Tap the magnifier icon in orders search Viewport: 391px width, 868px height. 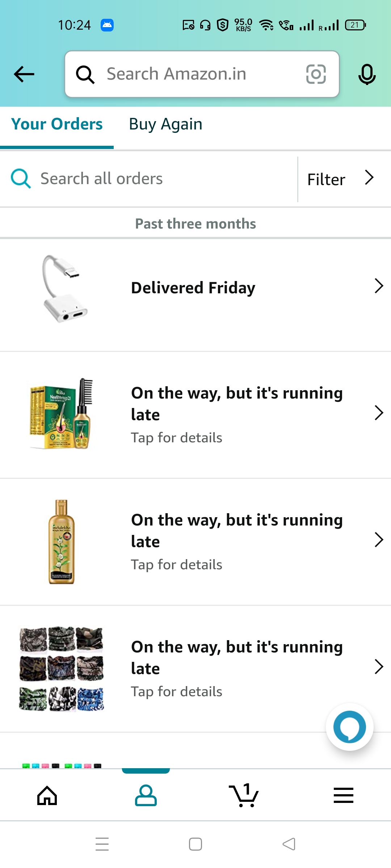click(x=21, y=179)
